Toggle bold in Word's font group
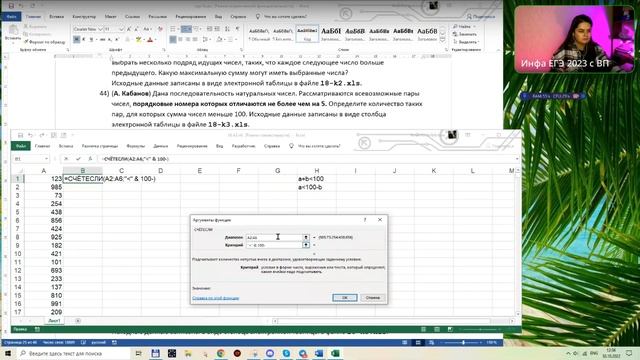Image resolution: width=640 pixels, height=360 pixels. click(76, 39)
